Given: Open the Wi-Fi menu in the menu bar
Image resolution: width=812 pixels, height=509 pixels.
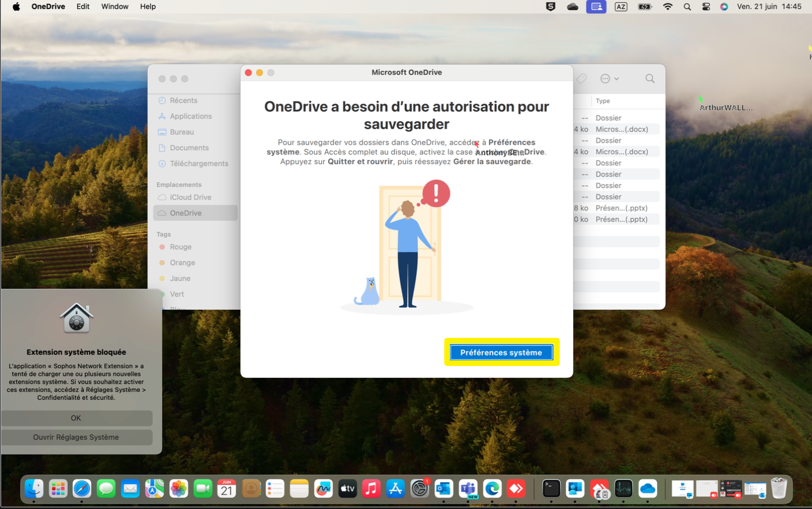Looking at the screenshot, I should click(668, 7).
